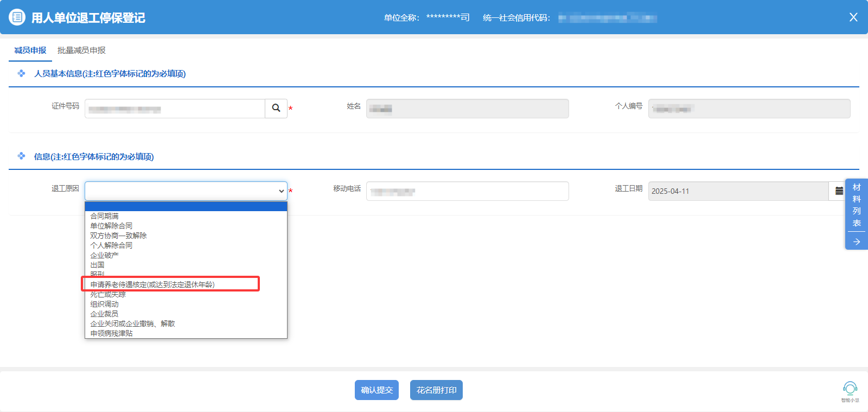Close the dialog with the X icon
Image resolution: width=868 pixels, height=412 pixels.
pyautogui.click(x=853, y=17)
